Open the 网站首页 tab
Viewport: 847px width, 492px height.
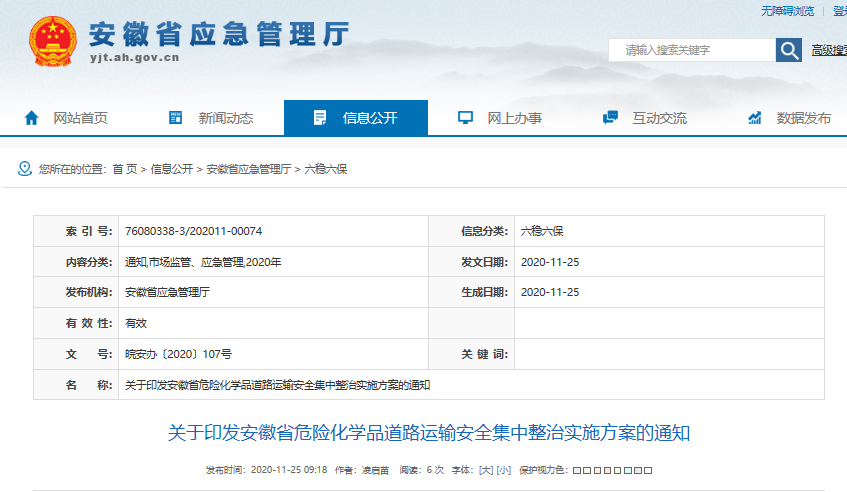[x=80, y=118]
